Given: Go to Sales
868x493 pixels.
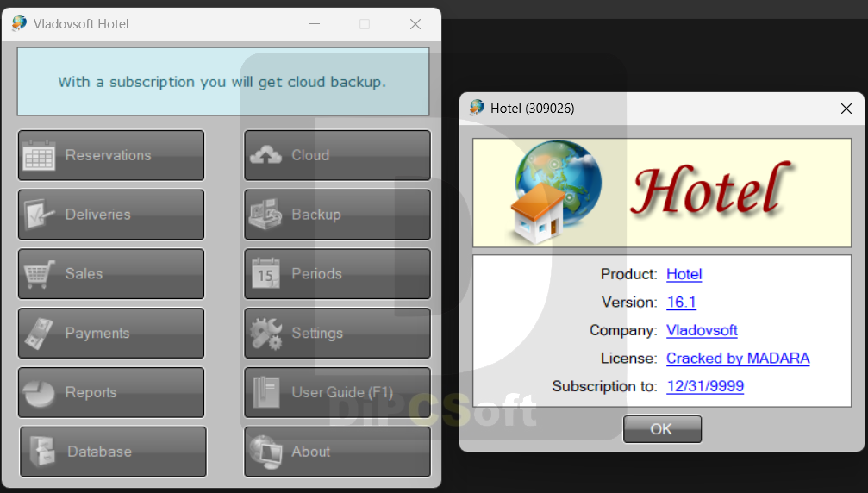Looking at the screenshot, I should coord(111,274).
